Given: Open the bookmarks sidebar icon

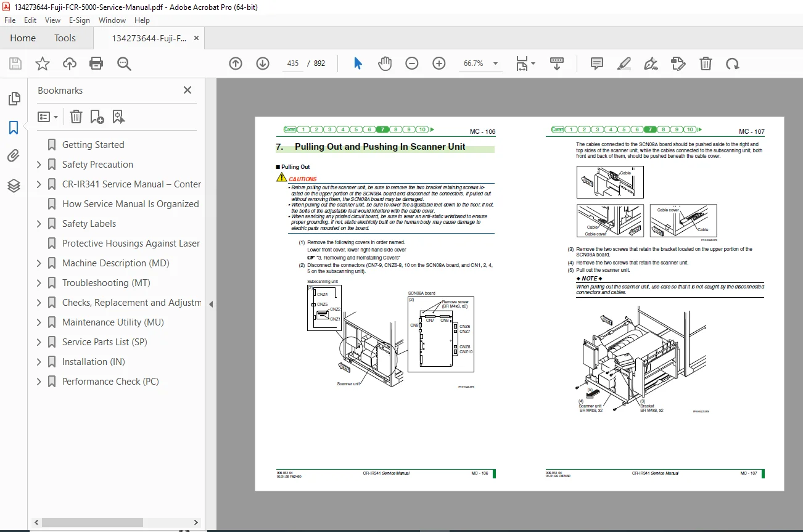Looking at the screenshot, I should pyautogui.click(x=14, y=128).
